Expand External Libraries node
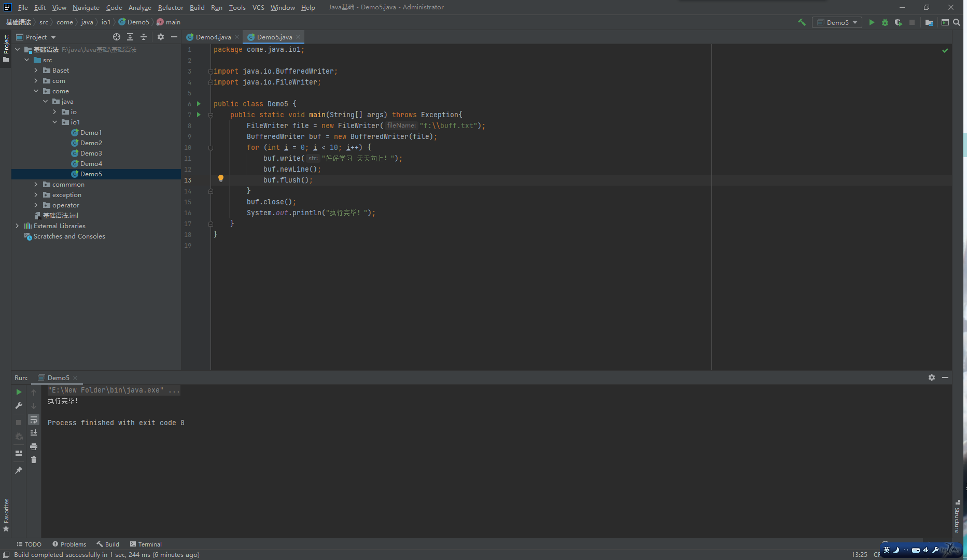 tap(17, 226)
